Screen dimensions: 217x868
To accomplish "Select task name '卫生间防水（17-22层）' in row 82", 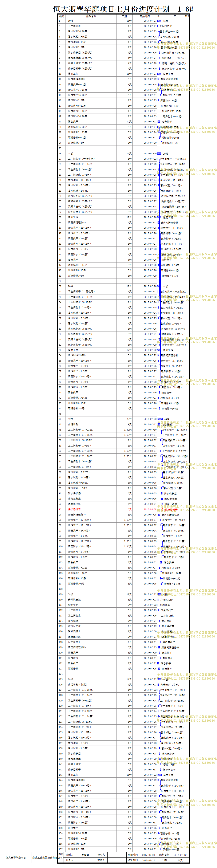I will click(80, 451).
